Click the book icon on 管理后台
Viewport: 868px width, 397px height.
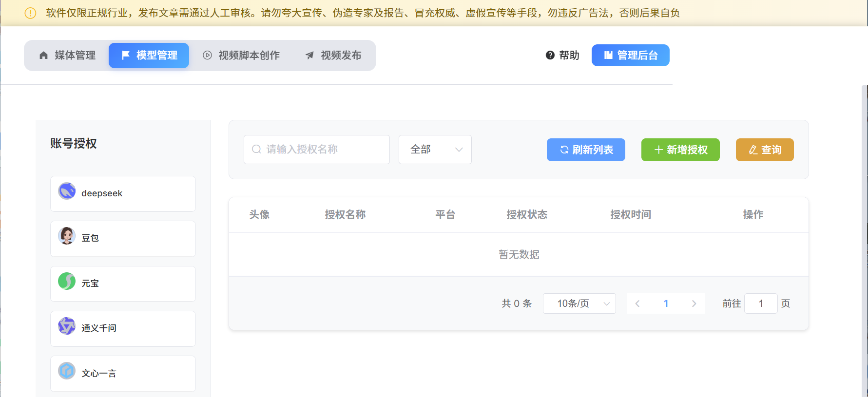pos(608,55)
